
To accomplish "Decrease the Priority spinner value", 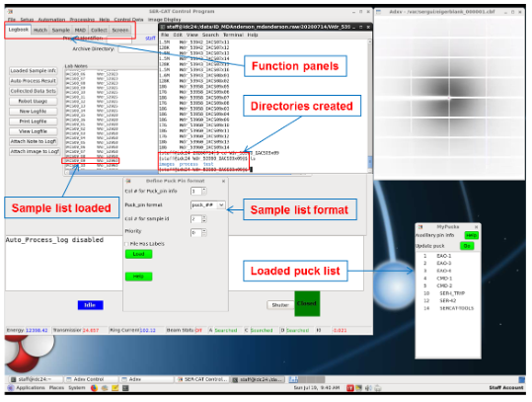I will pos(204,235).
